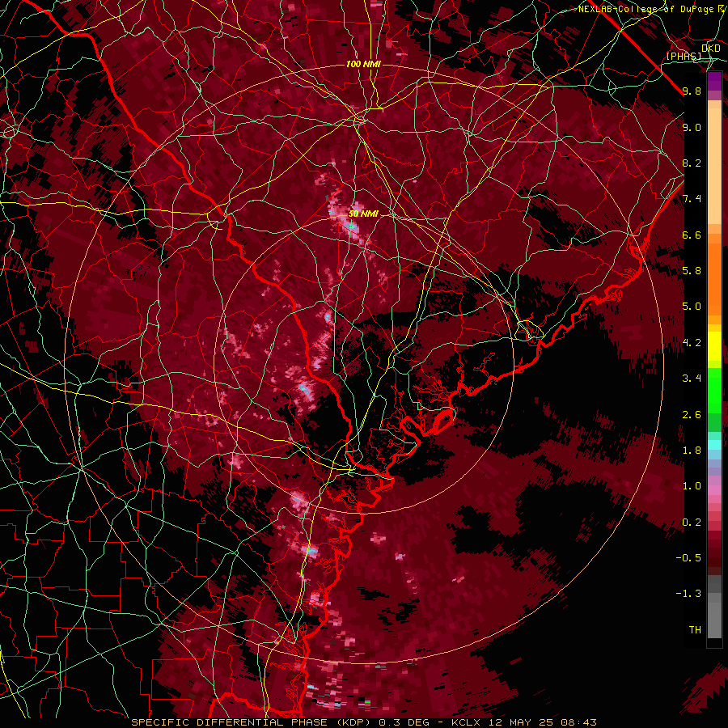The image size is (728, 728).
Task: Click the "50 NMI" range ring label
Action: tap(363, 214)
